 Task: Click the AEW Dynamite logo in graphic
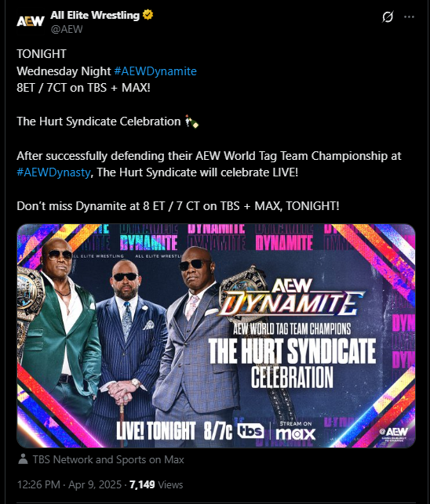290,299
